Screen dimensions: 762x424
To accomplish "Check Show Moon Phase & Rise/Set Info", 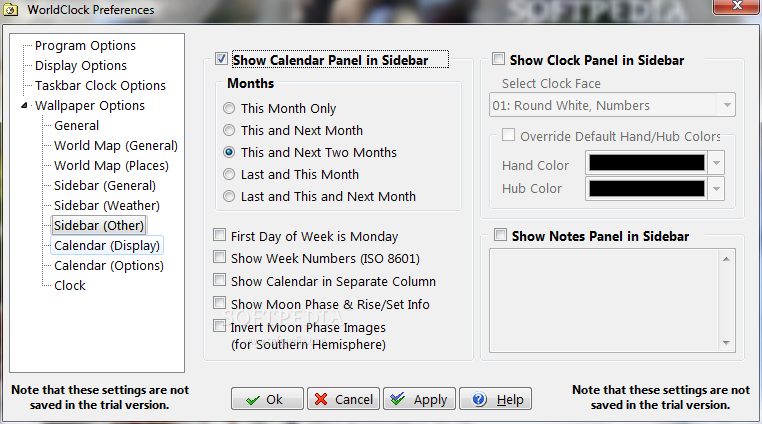I will coord(220,303).
